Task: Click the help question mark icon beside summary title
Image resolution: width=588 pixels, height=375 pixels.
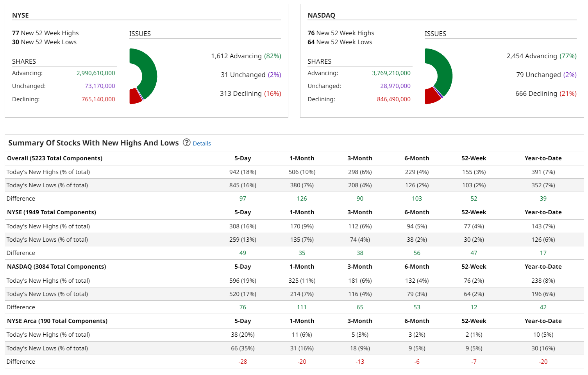Action: coord(187,143)
